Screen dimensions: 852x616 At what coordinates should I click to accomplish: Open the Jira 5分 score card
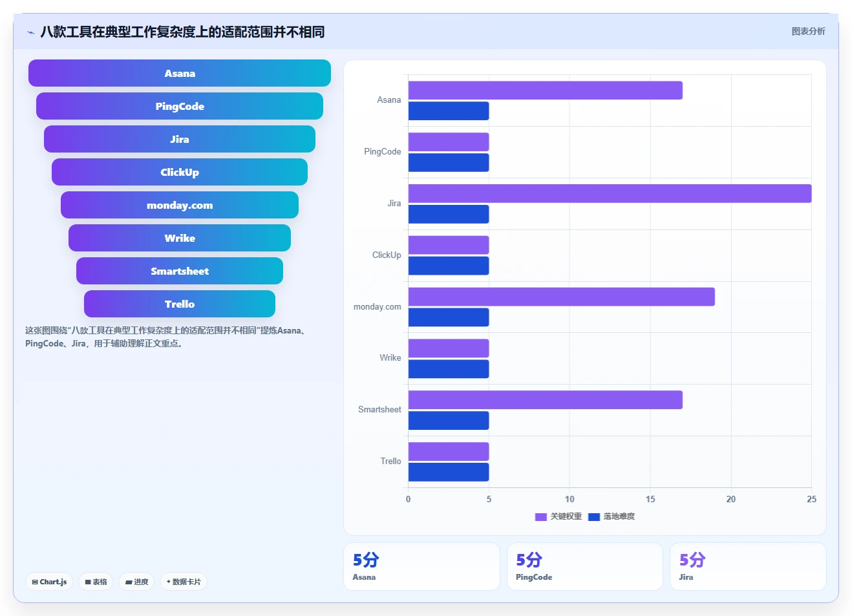pos(748,566)
